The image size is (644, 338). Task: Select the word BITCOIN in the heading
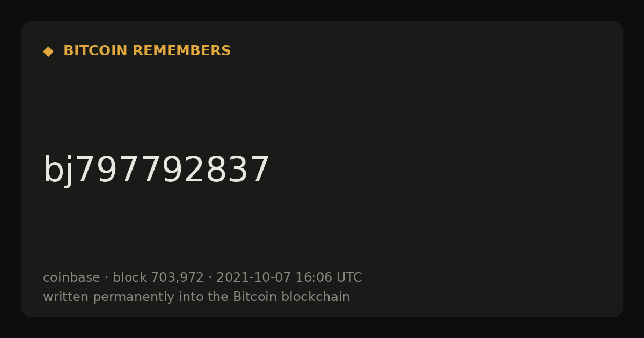pos(96,51)
